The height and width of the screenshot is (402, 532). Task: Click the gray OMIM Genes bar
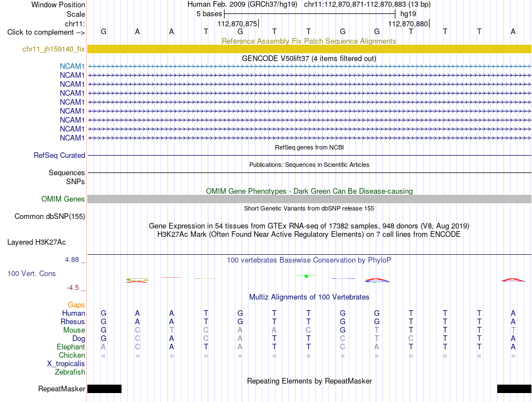click(x=309, y=199)
